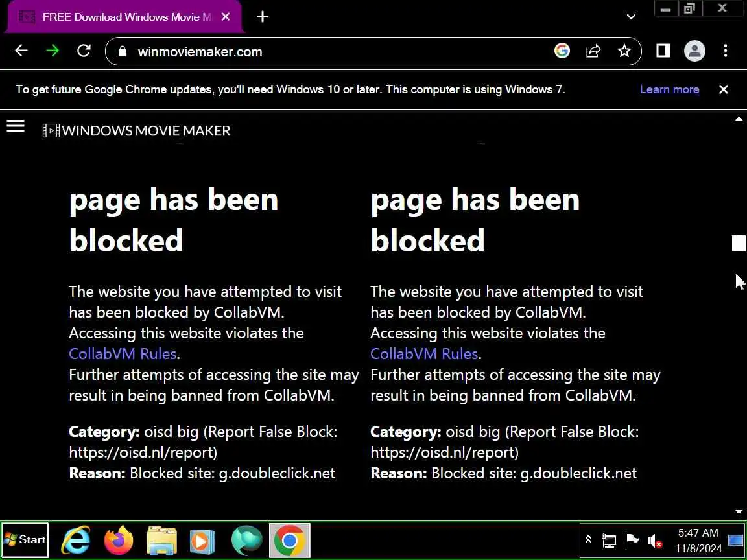
Task: Click the scrollbar up arrow
Action: (739, 119)
